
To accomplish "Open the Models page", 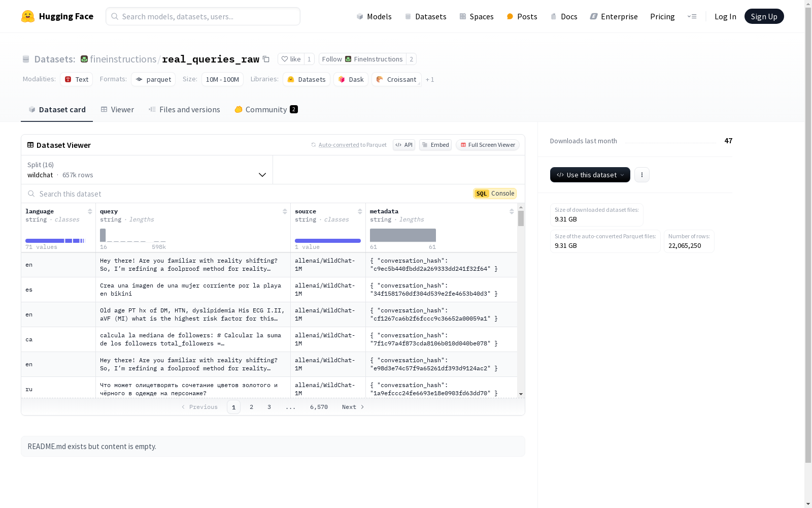I will click(374, 16).
